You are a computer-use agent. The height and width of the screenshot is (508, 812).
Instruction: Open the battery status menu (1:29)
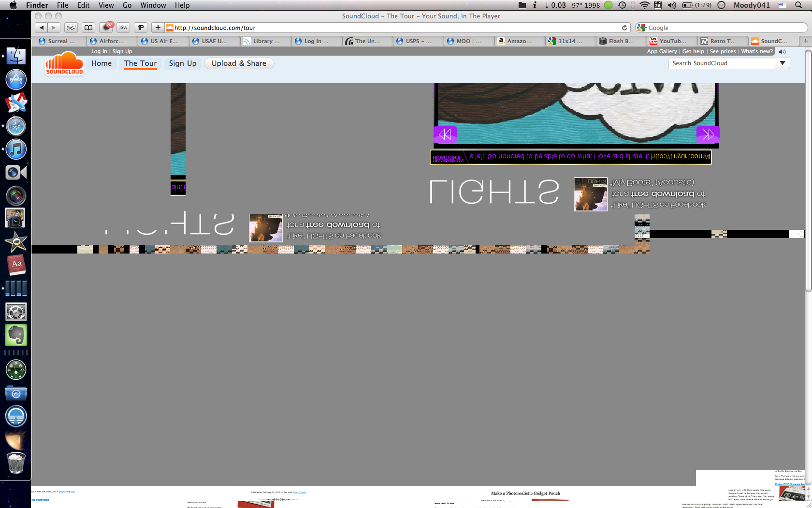click(696, 5)
